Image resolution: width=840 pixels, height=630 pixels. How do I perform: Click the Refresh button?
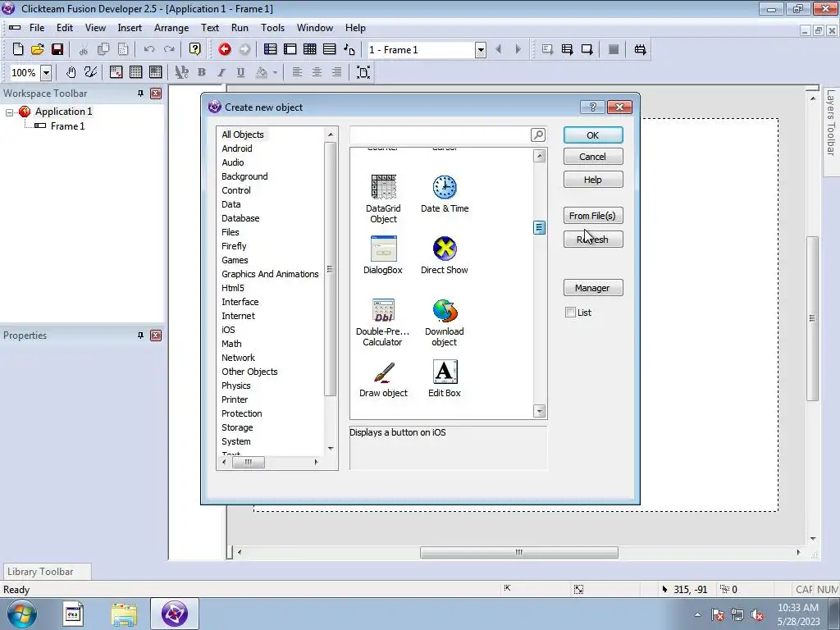pyautogui.click(x=593, y=239)
